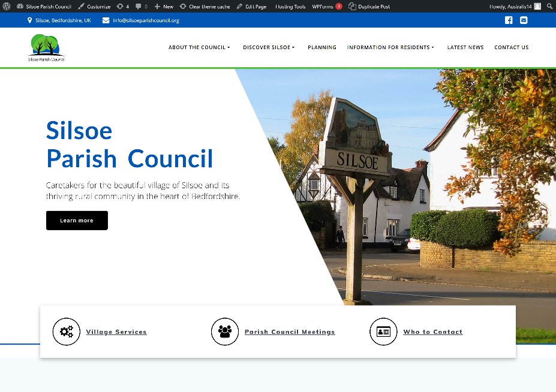Image resolution: width=556 pixels, height=392 pixels.
Task: Follow the Parish Council Meetings link
Action: pyautogui.click(x=290, y=331)
